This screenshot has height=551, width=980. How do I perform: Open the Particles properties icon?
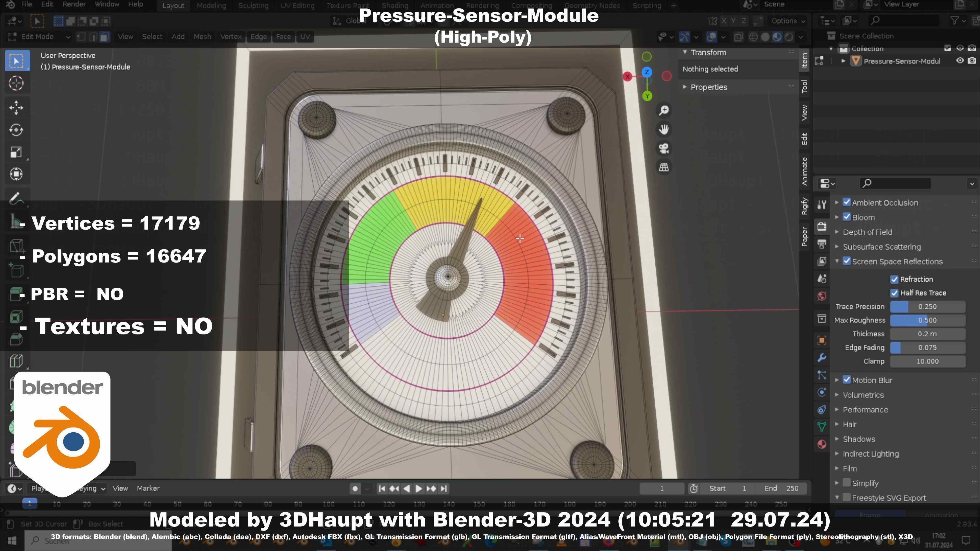(822, 375)
